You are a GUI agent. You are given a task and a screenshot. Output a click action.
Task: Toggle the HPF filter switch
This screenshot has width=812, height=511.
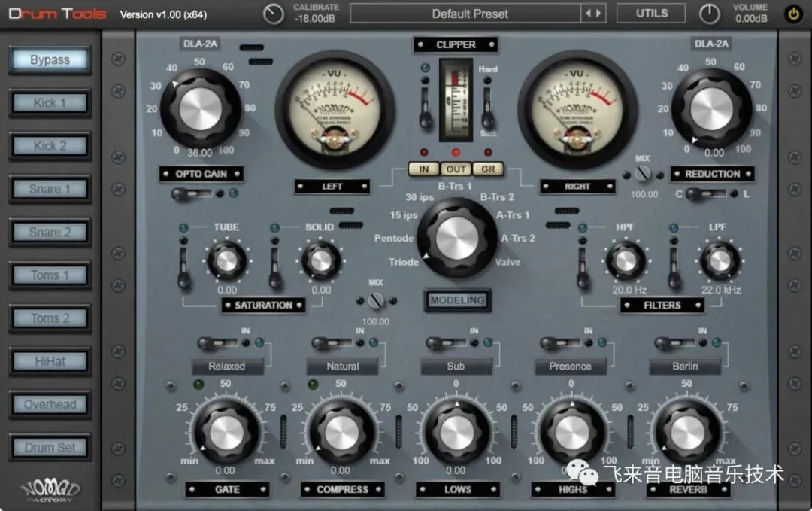pos(583,267)
